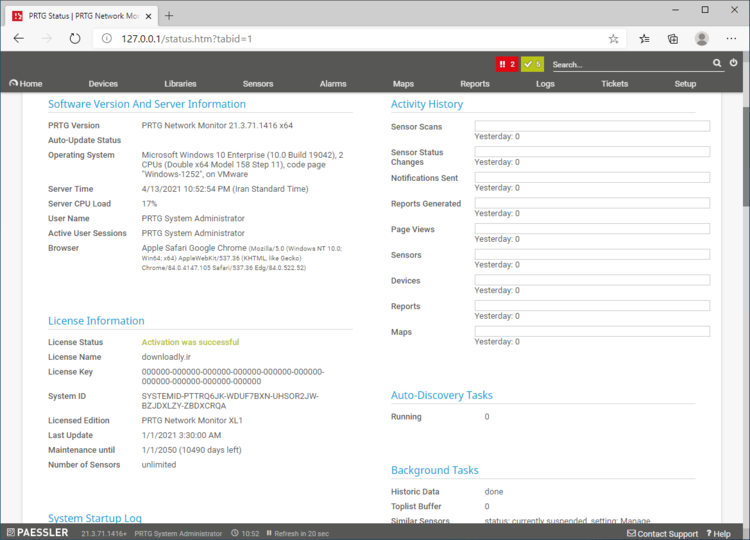The width and height of the screenshot is (750, 540).
Task: Click the search magnifier icon
Action: pos(717,63)
